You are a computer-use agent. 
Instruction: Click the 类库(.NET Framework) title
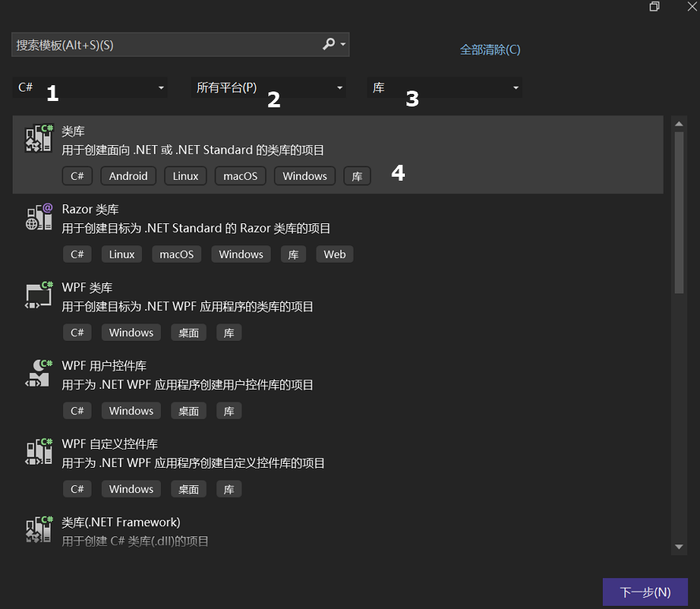(x=121, y=522)
